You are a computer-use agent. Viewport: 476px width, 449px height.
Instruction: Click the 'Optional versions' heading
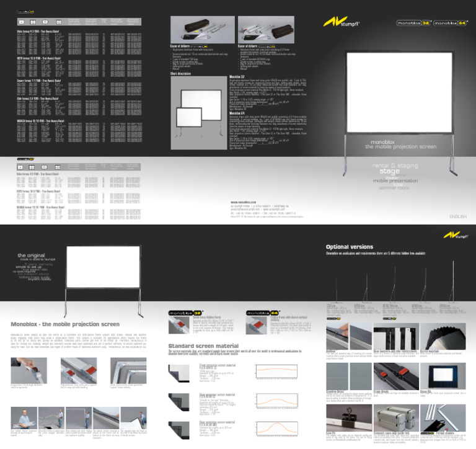click(x=350, y=247)
